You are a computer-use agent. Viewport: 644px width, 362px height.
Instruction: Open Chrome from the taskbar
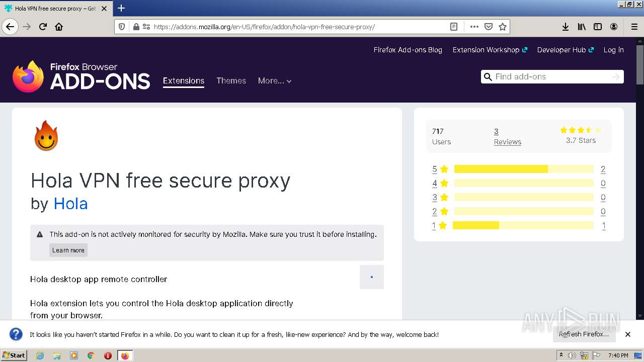pos(91,355)
